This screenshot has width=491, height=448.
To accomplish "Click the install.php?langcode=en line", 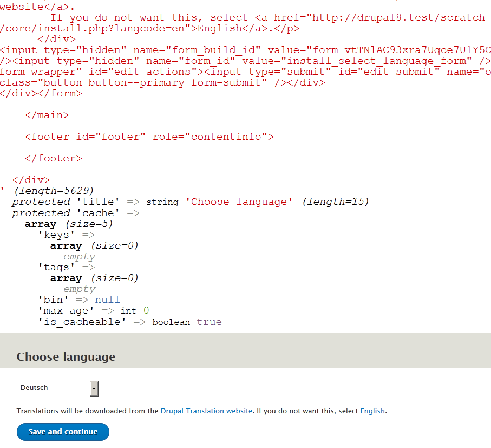I will click(x=149, y=28).
